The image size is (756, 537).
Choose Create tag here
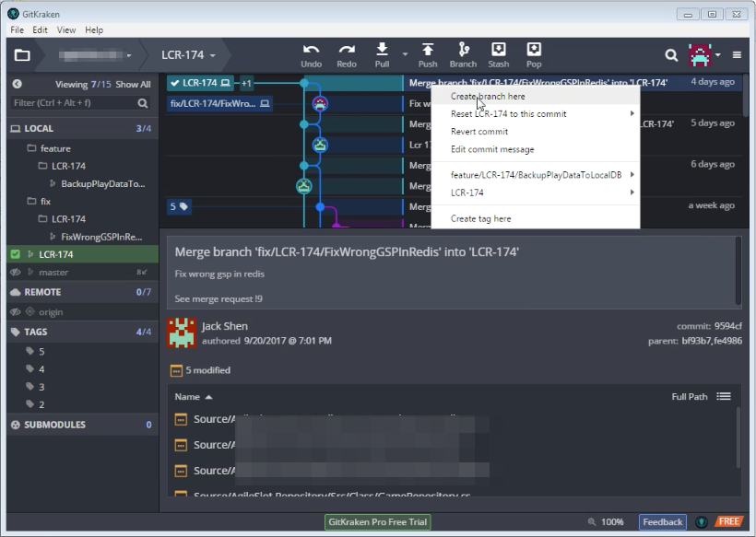pyautogui.click(x=535, y=218)
